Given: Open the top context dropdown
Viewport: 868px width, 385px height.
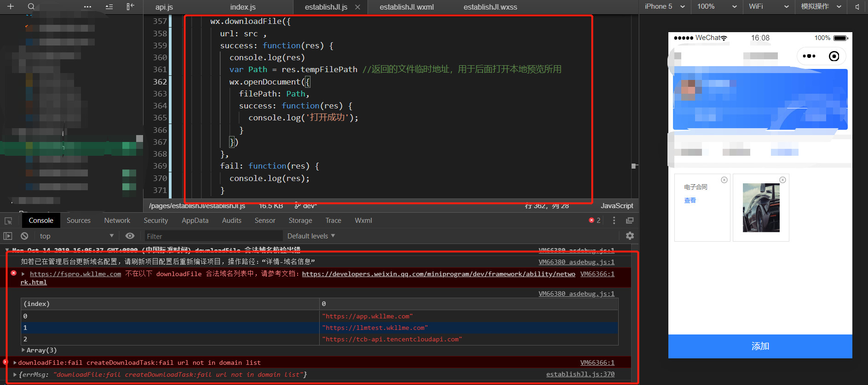Looking at the screenshot, I should pos(76,236).
